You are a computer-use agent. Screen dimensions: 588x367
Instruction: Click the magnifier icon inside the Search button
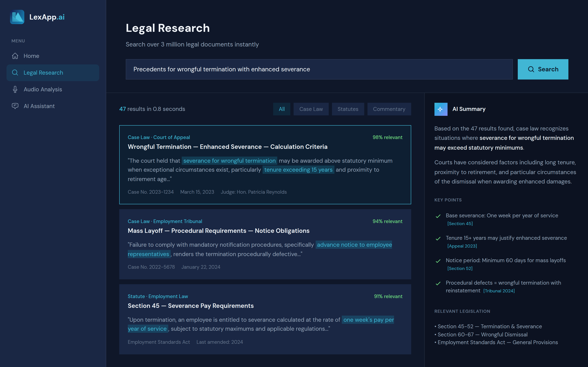click(531, 69)
